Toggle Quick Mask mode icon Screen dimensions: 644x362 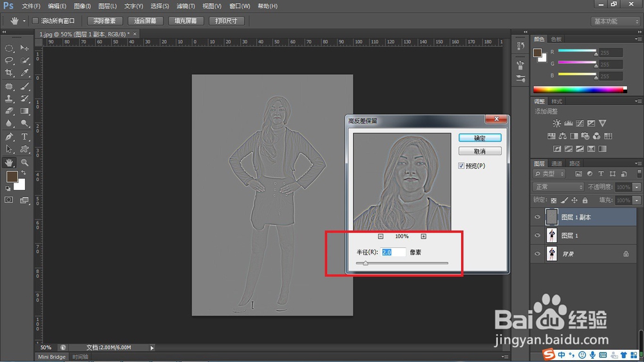pos(8,200)
